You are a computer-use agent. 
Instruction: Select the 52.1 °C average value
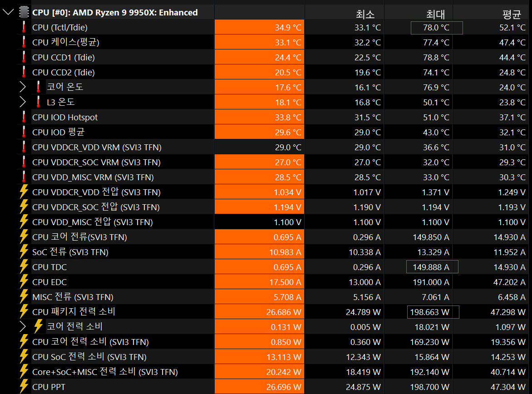coord(512,28)
